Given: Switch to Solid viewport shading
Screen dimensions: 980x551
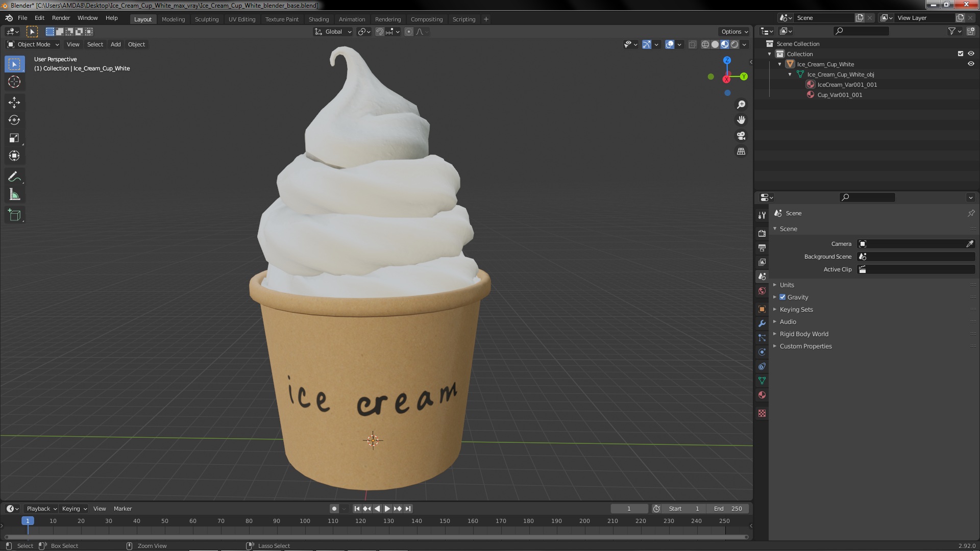Looking at the screenshot, I should coord(715,44).
